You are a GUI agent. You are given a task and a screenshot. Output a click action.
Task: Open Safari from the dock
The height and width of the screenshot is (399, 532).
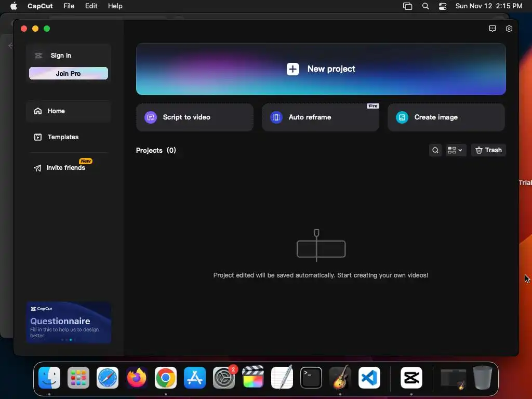coord(108,378)
